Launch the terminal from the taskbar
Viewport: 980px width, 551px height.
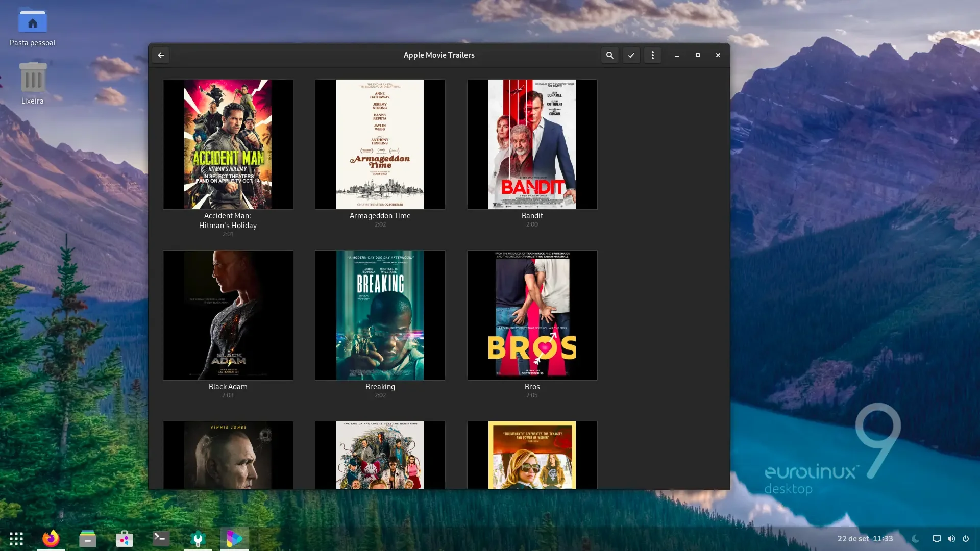pyautogui.click(x=161, y=539)
